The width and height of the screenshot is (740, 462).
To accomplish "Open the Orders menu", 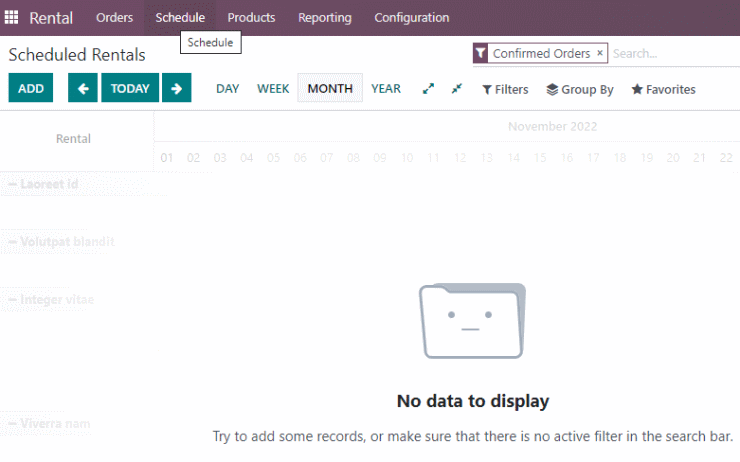I will (x=115, y=17).
